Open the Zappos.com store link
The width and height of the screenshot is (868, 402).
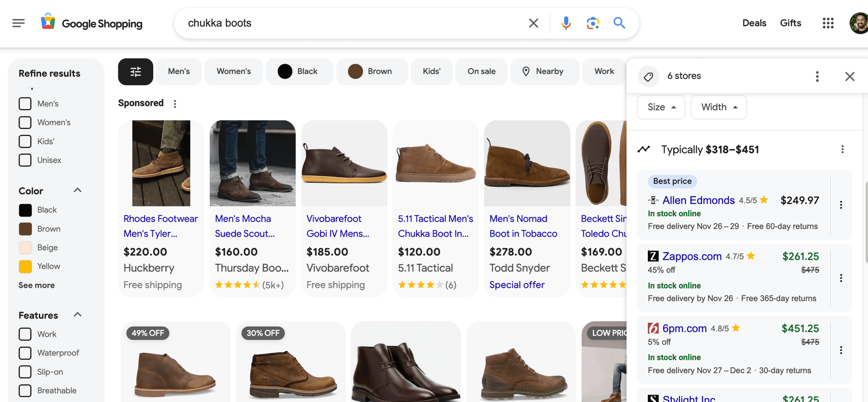click(692, 256)
